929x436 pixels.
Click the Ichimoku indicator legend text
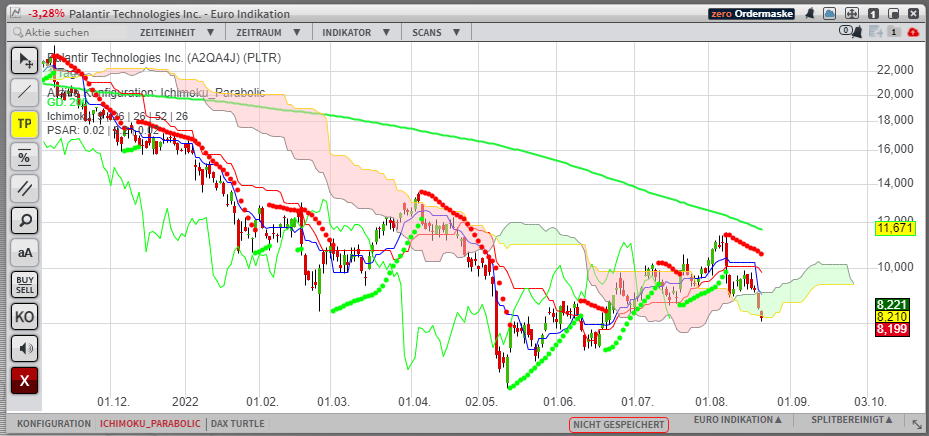(x=117, y=116)
